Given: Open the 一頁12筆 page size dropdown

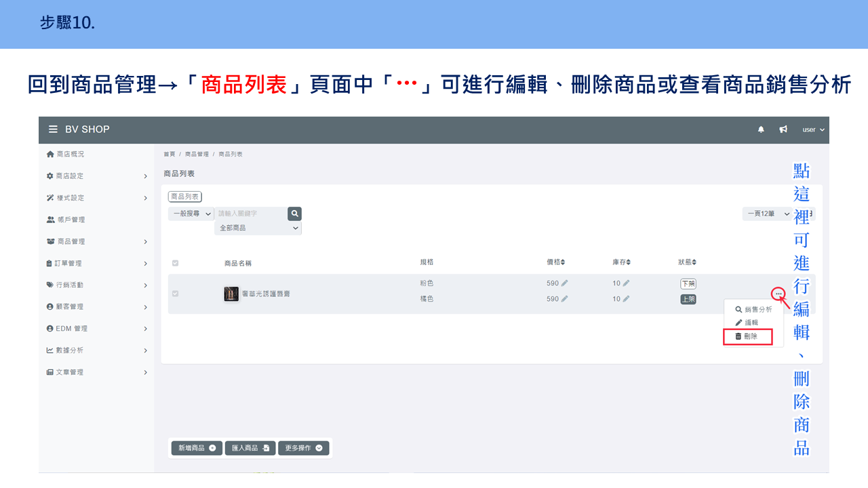Looking at the screenshot, I should [x=768, y=213].
